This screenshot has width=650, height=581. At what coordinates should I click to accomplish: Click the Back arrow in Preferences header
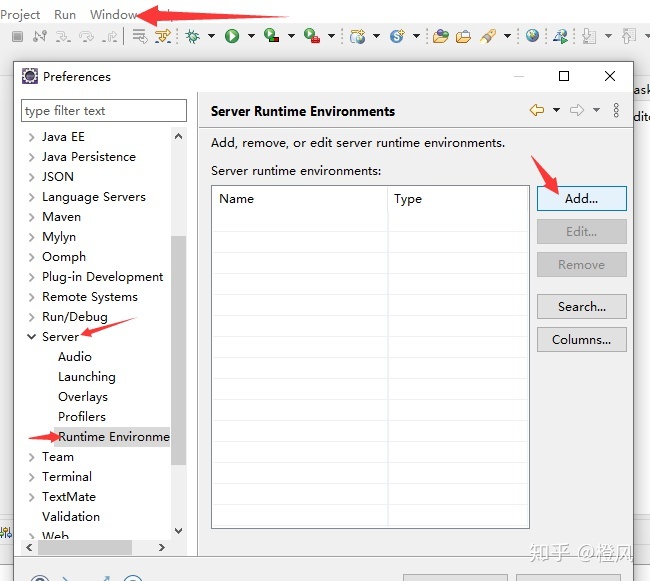coord(537,110)
